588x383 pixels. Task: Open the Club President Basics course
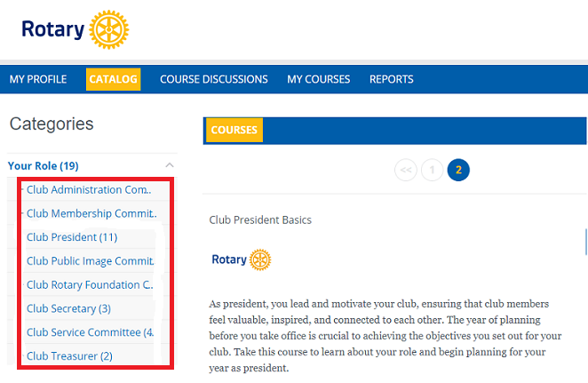tap(260, 219)
